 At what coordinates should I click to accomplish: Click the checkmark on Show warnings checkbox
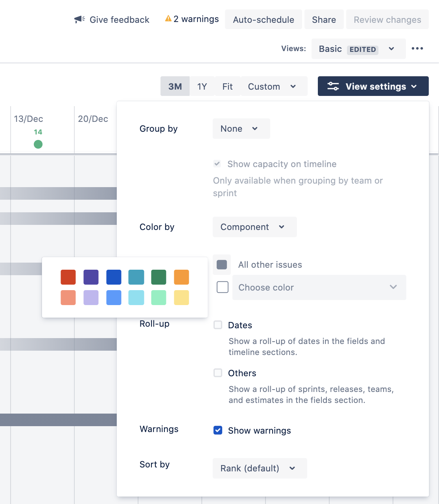point(218,430)
